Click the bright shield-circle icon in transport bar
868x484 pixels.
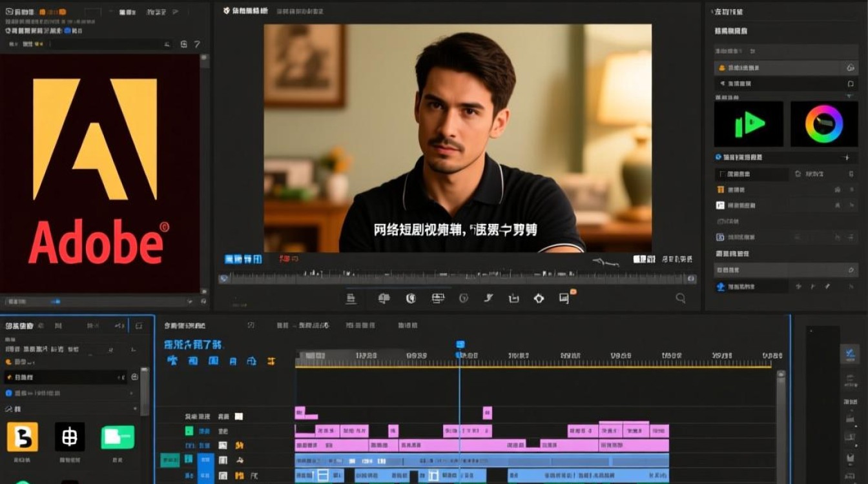410,298
